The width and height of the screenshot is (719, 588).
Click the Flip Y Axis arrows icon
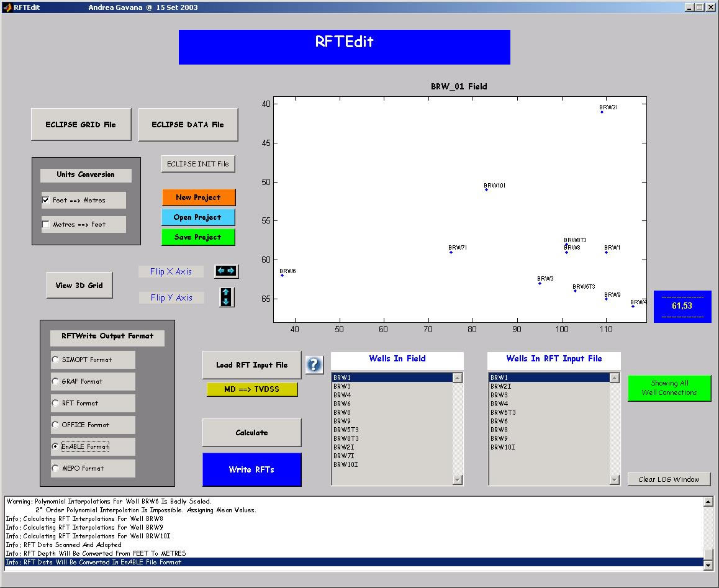[x=226, y=297]
